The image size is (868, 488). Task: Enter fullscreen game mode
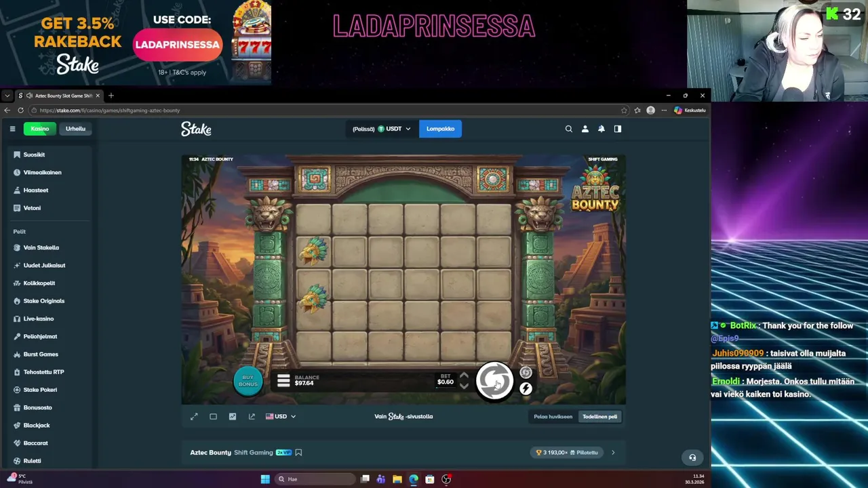tap(194, 416)
